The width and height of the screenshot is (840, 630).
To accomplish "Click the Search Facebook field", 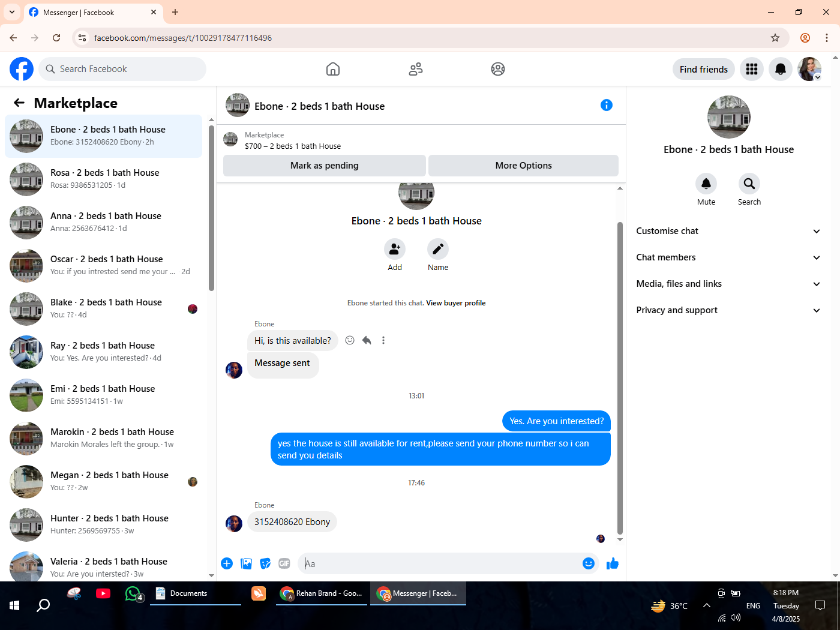I will coord(122,69).
